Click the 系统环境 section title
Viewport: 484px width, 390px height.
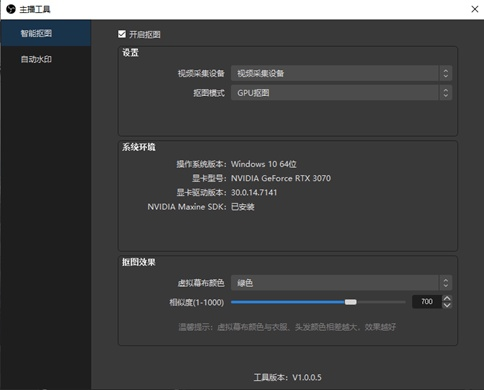pyautogui.click(x=138, y=147)
